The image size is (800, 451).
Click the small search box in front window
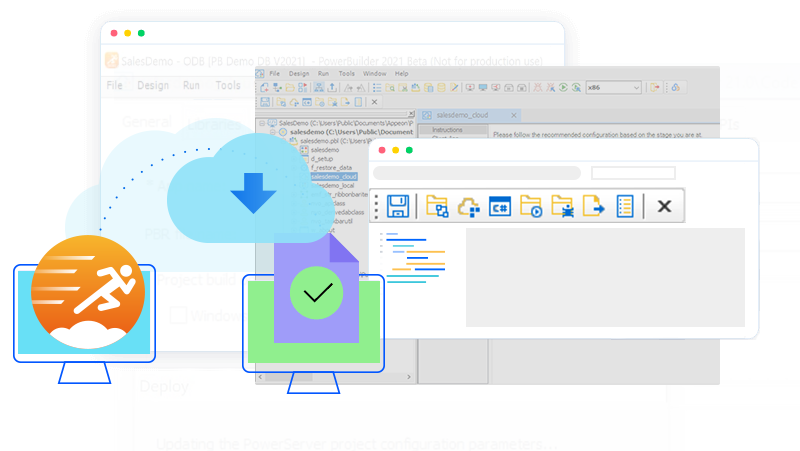(633, 173)
